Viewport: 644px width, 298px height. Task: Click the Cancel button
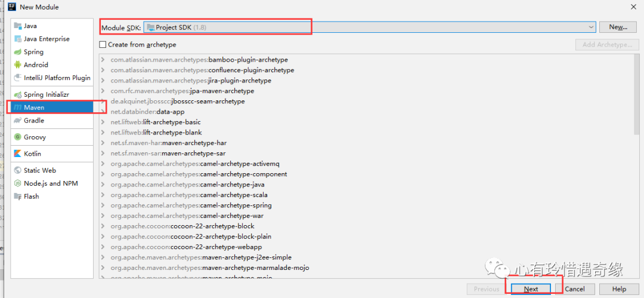[x=575, y=289]
